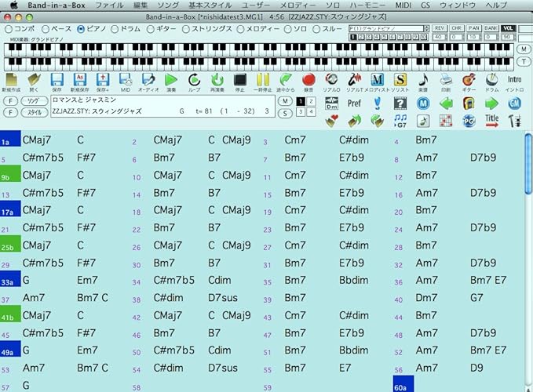This screenshot has width=533, height=392.
Task: Open the Dm chord detection icon
Action: point(331,103)
